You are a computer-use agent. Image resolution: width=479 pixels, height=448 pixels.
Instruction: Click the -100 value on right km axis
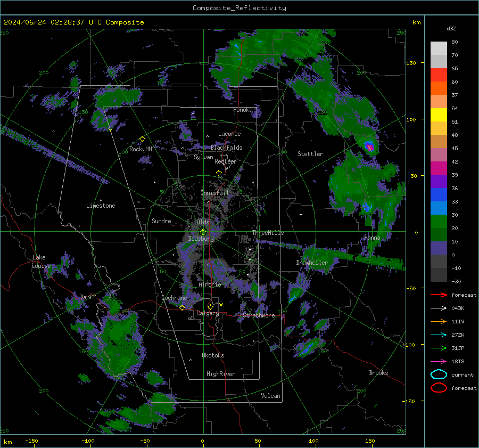[408, 345]
